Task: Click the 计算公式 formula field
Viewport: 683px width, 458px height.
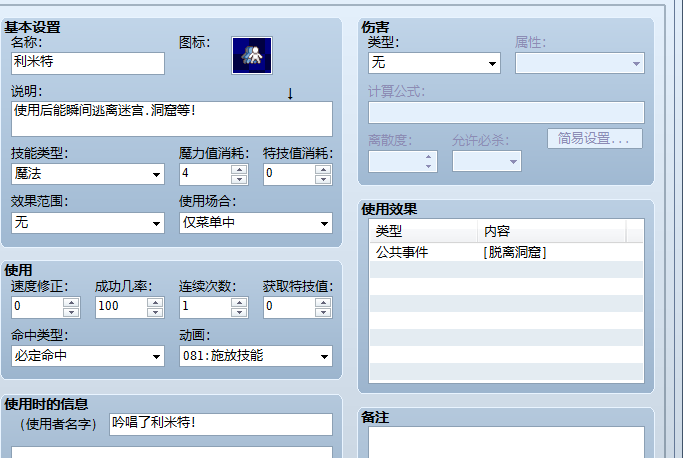Action: pos(506,112)
